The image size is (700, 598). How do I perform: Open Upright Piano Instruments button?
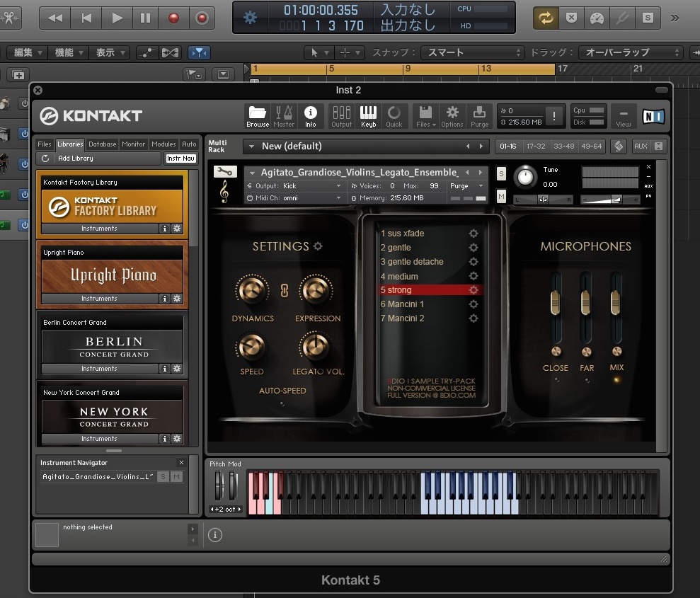click(100, 299)
